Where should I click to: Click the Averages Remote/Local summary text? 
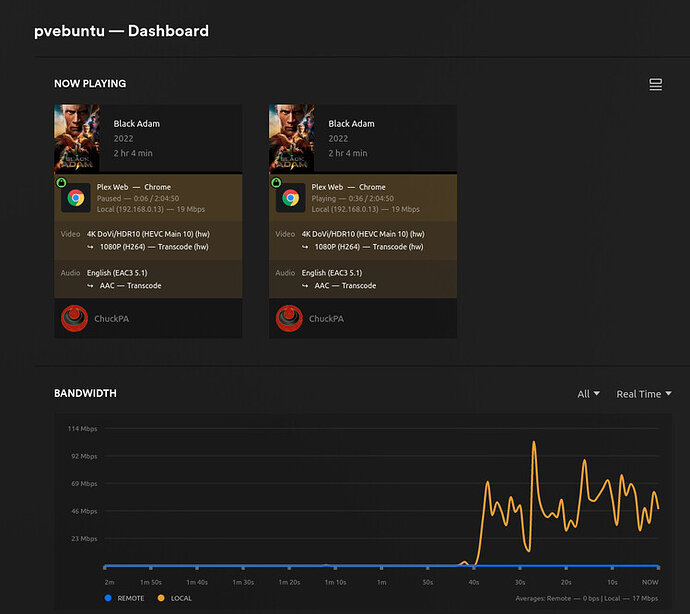coord(587,599)
